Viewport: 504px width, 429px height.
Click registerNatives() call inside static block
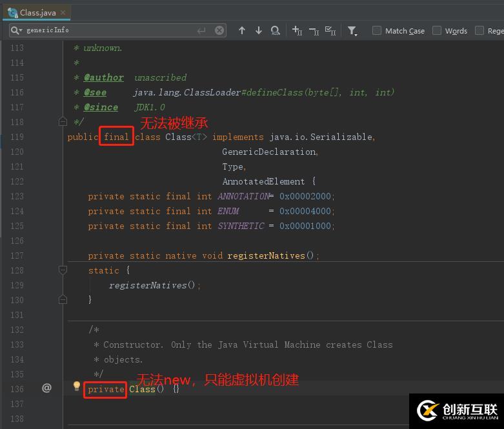pos(152,285)
